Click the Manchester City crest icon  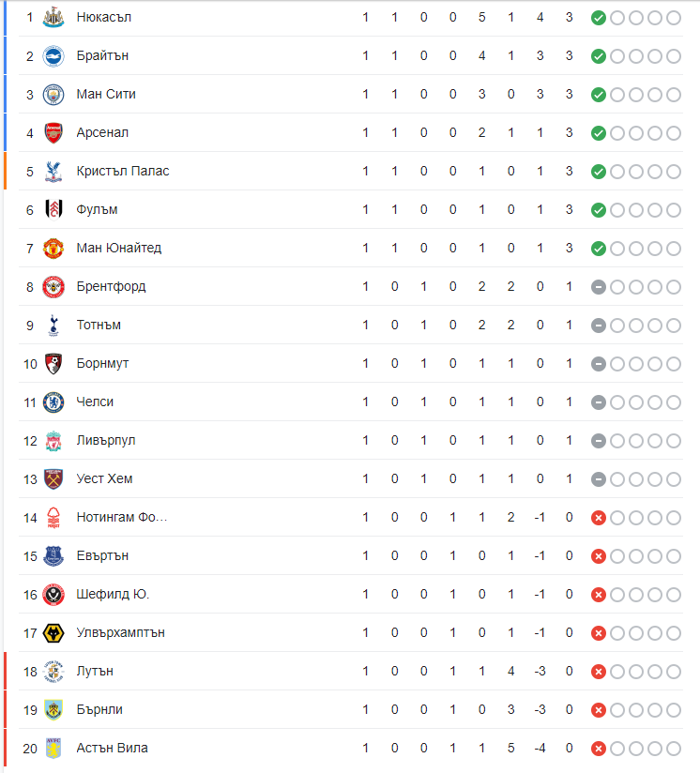pos(53,94)
